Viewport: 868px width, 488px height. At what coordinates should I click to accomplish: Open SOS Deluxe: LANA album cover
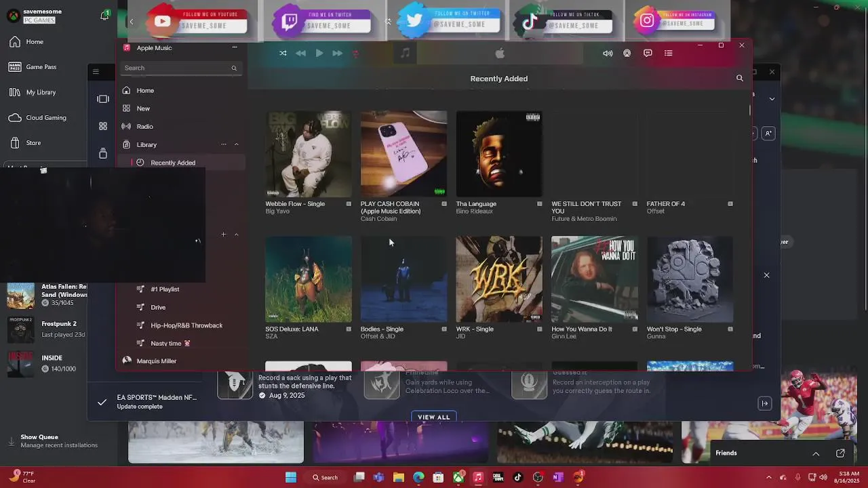coord(309,279)
